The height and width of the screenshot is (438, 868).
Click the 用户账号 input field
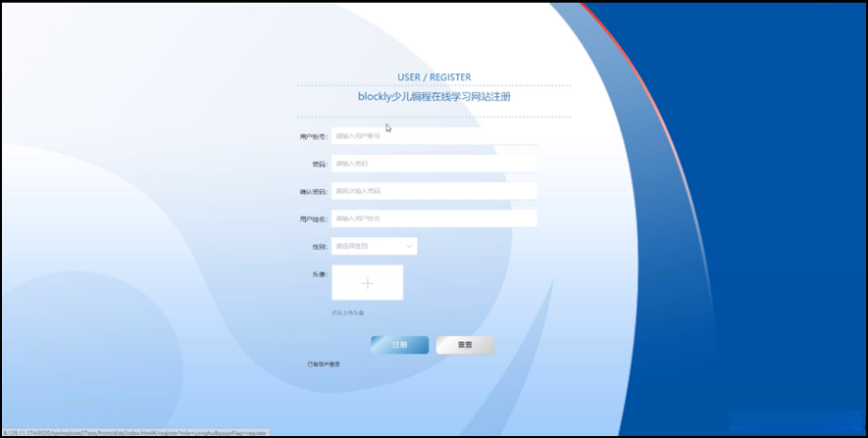(434, 136)
